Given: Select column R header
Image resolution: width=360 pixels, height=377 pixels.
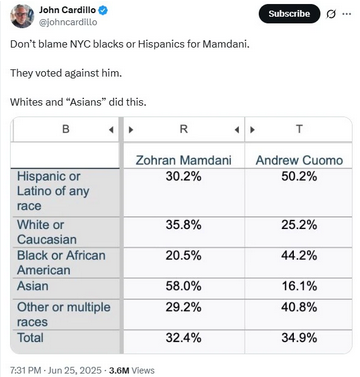Looking at the screenshot, I should pos(184,129).
